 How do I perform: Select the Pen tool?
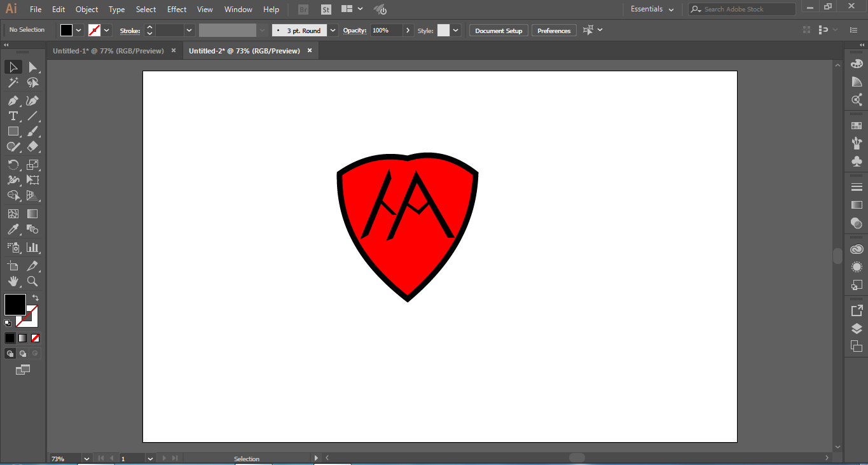point(13,101)
